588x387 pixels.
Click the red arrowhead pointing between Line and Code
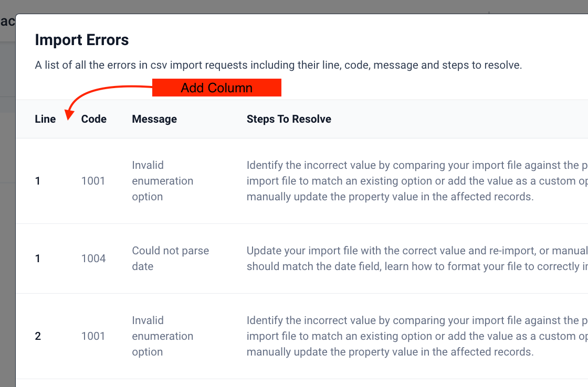69,115
